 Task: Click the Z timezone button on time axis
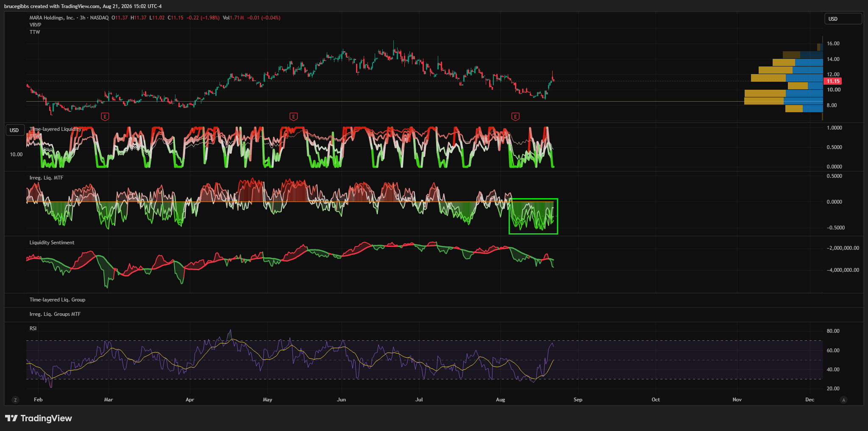(16, 400)
